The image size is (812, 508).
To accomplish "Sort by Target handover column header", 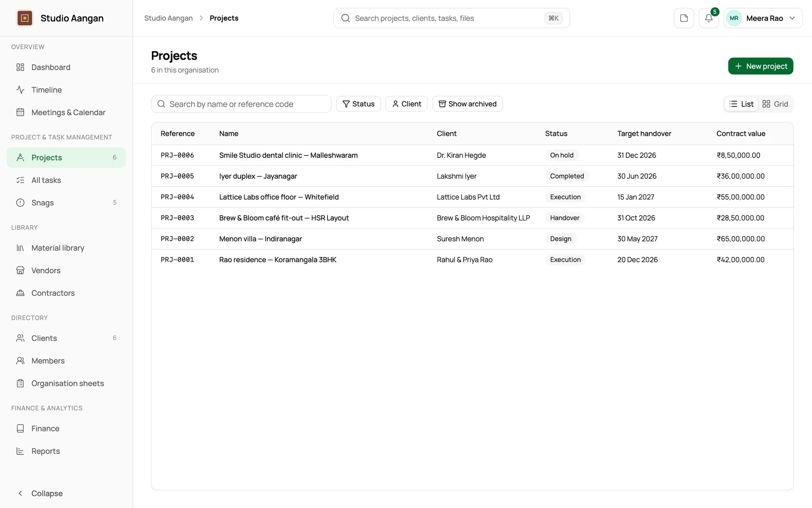I will (644, 133).
